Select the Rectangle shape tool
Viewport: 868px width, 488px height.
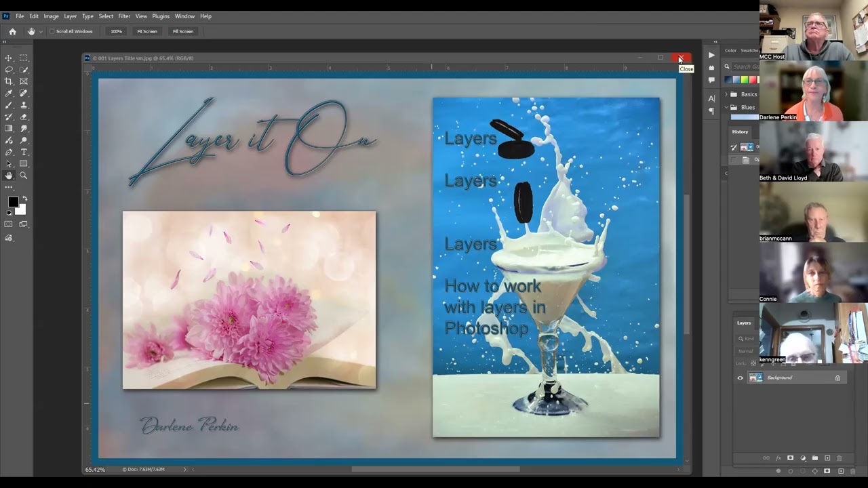24,163
